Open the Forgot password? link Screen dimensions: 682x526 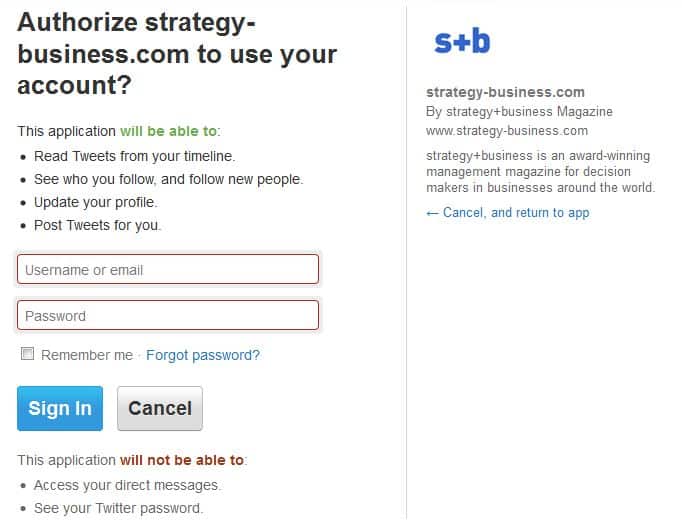(203, 355)
